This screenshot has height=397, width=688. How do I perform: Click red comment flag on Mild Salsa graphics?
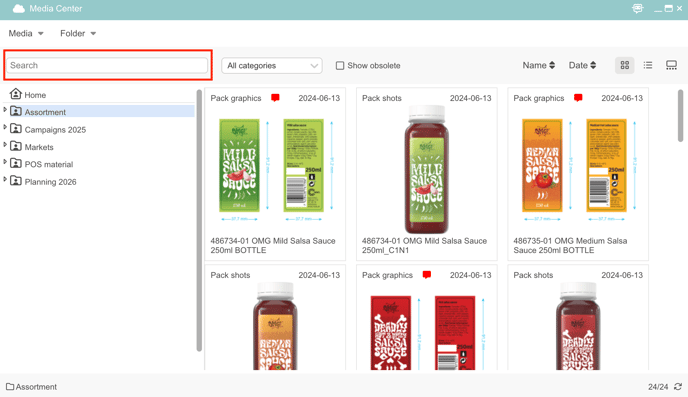275,98
